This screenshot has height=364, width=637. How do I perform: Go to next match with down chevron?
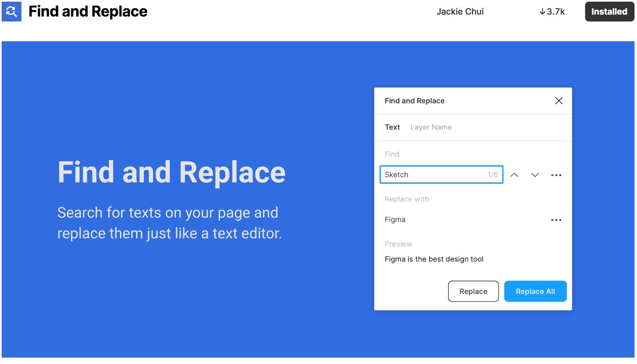tap(535, 175)
